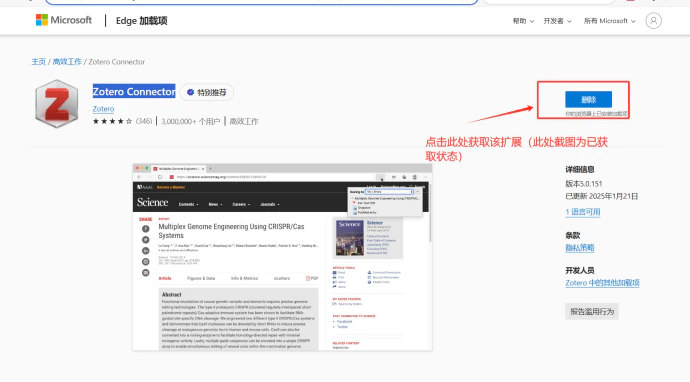Click the 已更新 2025年1月21日 text
690x382 pixels.
(602, 196)
